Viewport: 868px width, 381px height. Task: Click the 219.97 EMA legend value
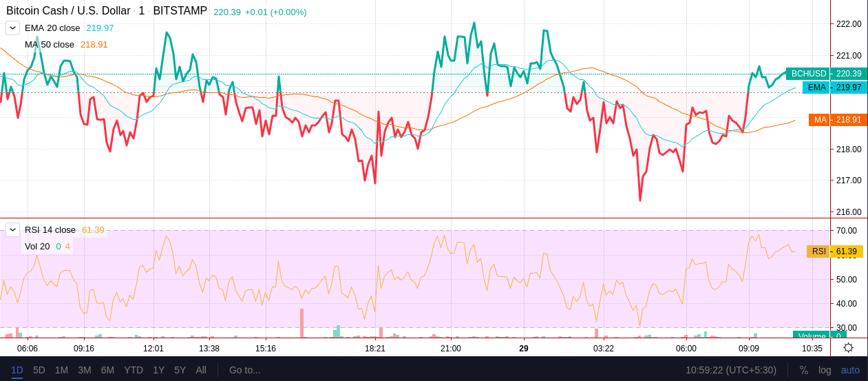tap(100, 28)
